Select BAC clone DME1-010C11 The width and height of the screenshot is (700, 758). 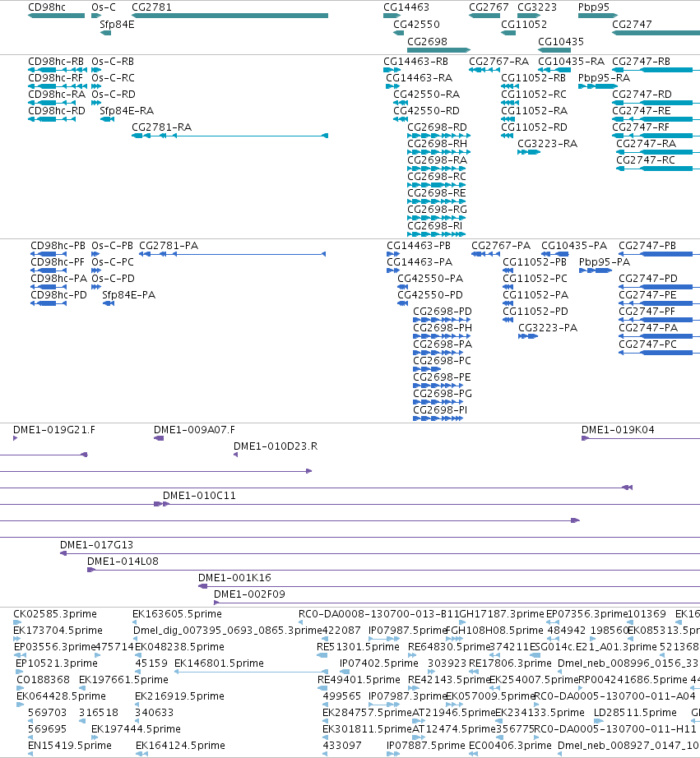coord(199,496)
